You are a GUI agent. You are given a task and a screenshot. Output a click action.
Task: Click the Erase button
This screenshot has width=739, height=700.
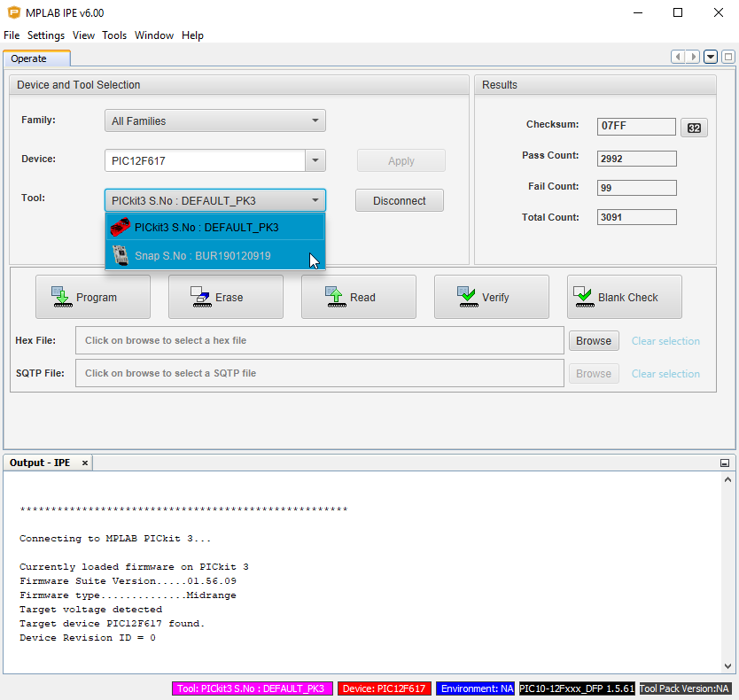pos(226,298)
